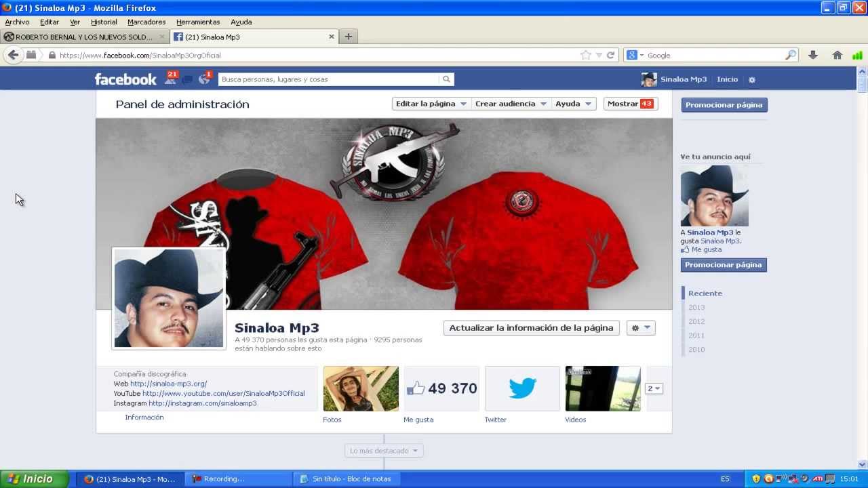Open Facebook notifications globe icon
Screen dimensions: 868x488
tap(204, 79)
